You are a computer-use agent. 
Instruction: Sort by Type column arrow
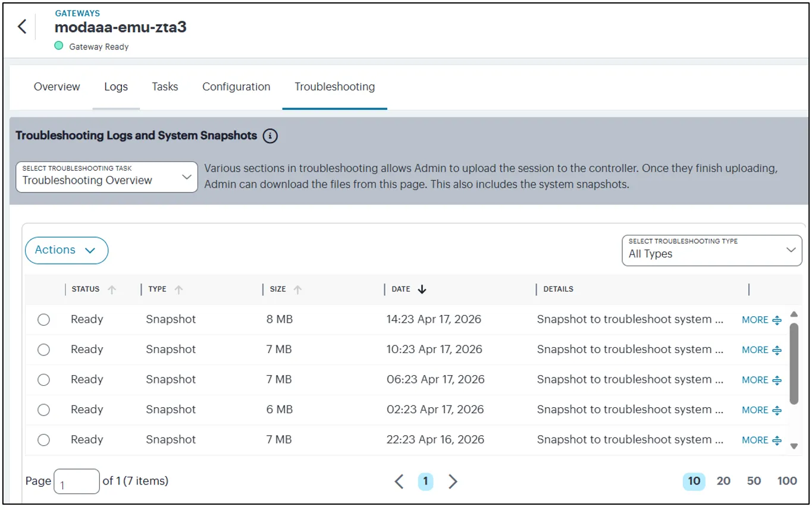click(x=178, y=289)
